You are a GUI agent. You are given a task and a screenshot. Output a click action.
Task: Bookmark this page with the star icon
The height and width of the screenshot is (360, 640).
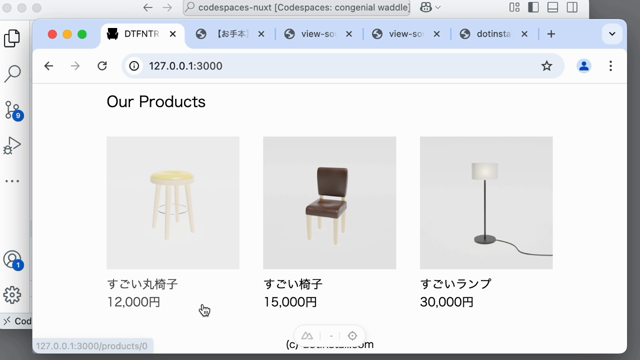[x=547, y=66]
